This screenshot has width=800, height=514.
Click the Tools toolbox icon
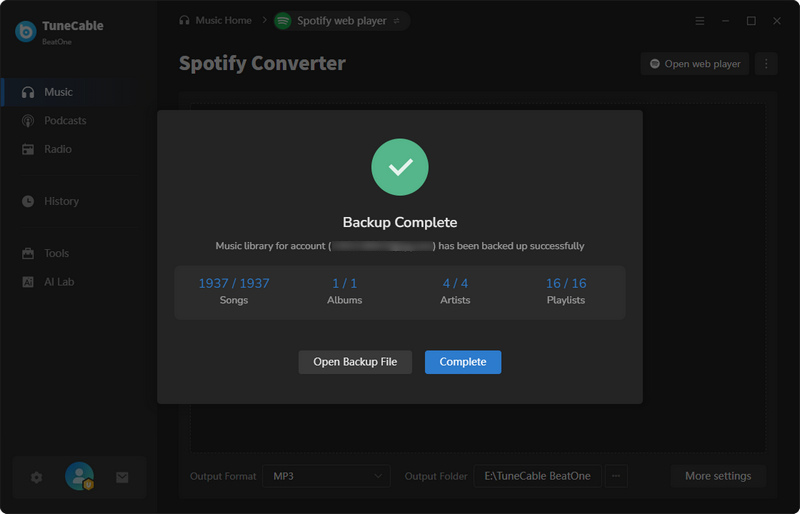(28, 253)
